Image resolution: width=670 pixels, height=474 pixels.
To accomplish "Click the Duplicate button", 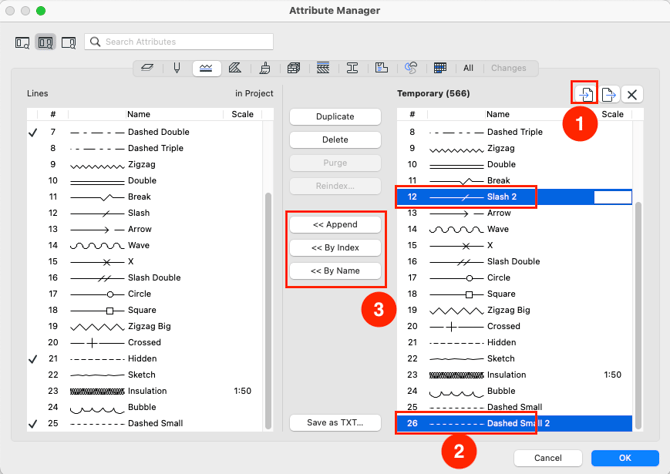I will (335, 117).
